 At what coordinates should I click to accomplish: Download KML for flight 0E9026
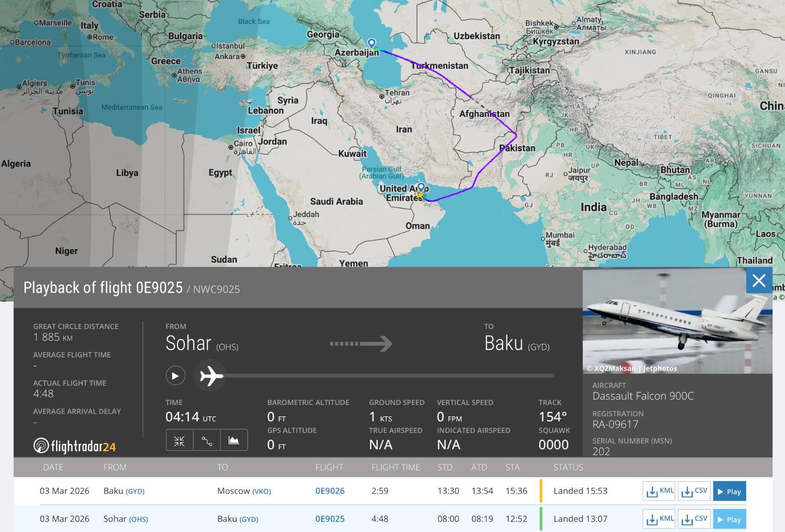(x=659, y=491)
